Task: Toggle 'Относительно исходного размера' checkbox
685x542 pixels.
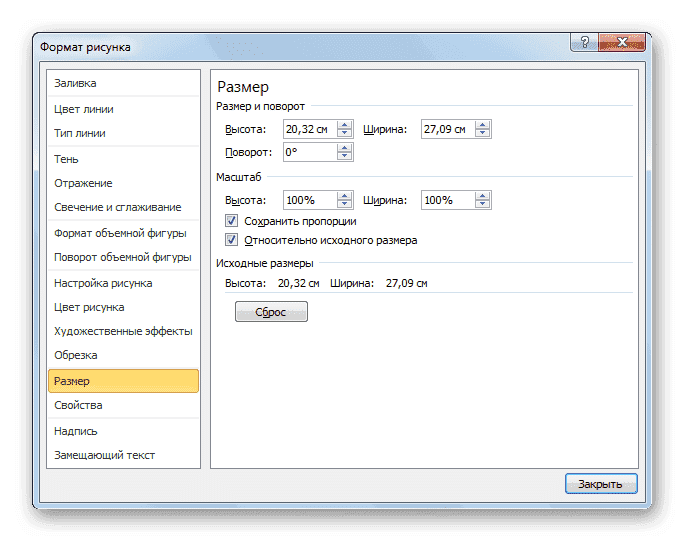Action: (232, 240)
